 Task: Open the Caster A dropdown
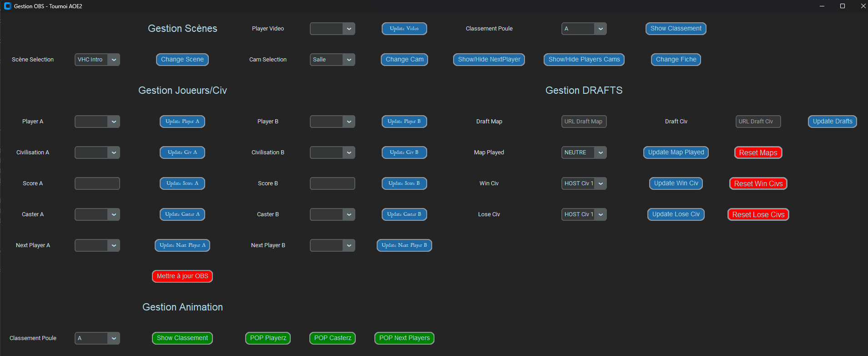coord(97,214)
